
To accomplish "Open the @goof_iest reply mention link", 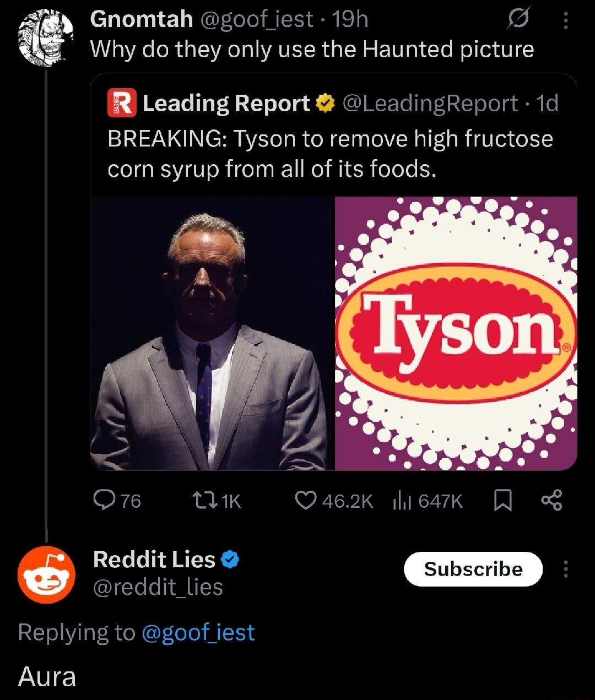I will click(198, 632).
